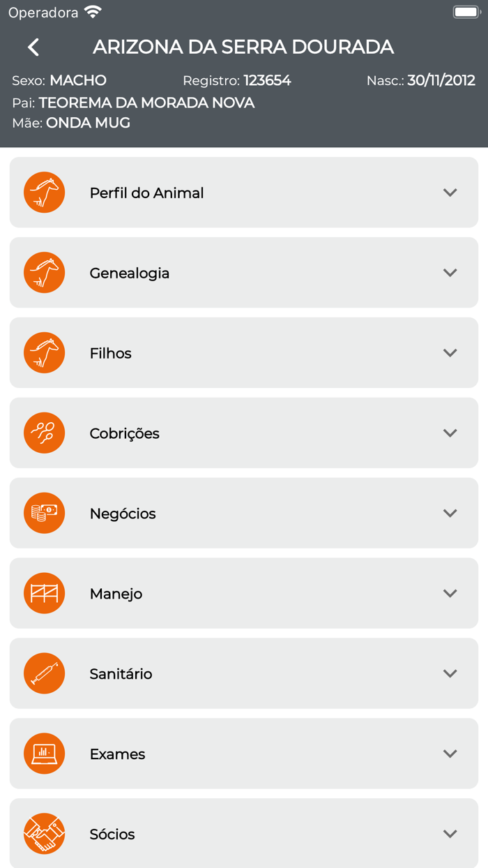
Task: Click the horse icon beside Perfil do Animal
Action: pyautogui.click(x=44, y=192)
